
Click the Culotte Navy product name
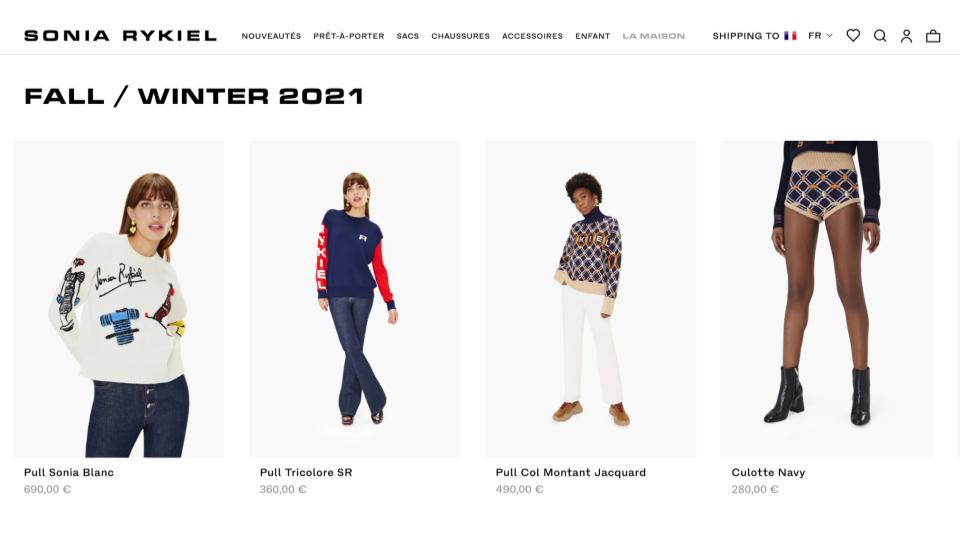click(768, 472)
